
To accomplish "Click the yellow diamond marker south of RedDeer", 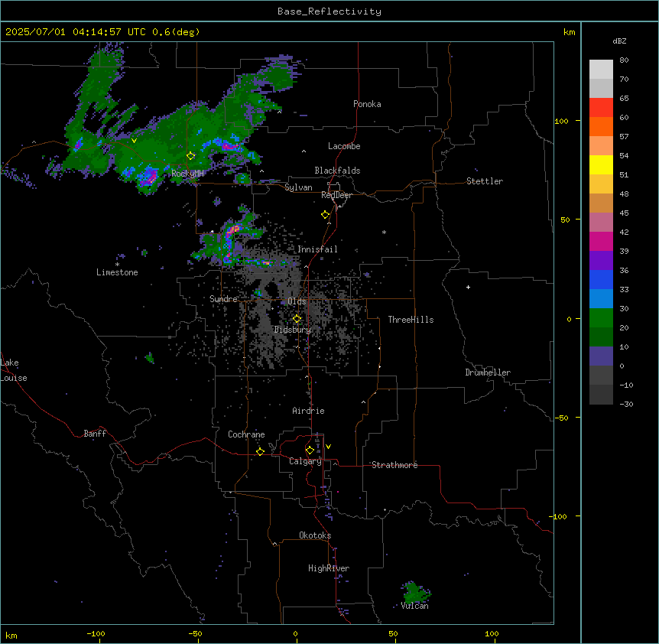I will point(326,215).
